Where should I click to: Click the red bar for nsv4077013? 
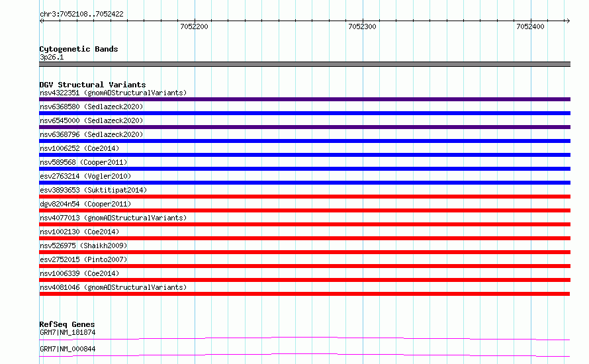[x=304, y=224]
